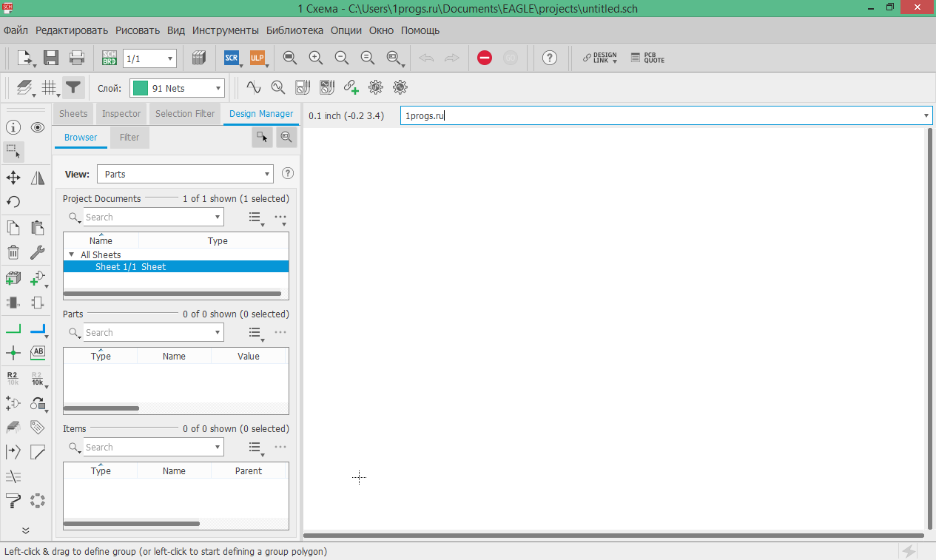
Task: Click the Info tool icon
Action: coord(13,127)
